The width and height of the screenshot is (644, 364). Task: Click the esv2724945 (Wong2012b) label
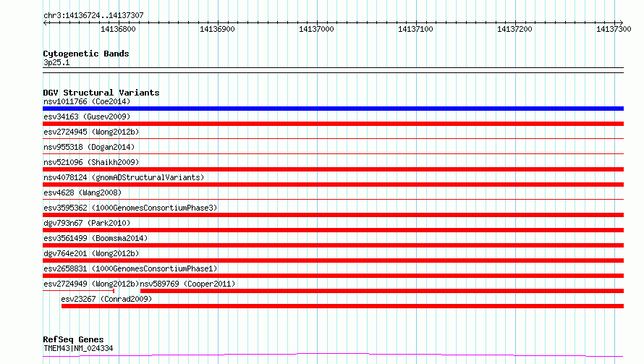91,132
